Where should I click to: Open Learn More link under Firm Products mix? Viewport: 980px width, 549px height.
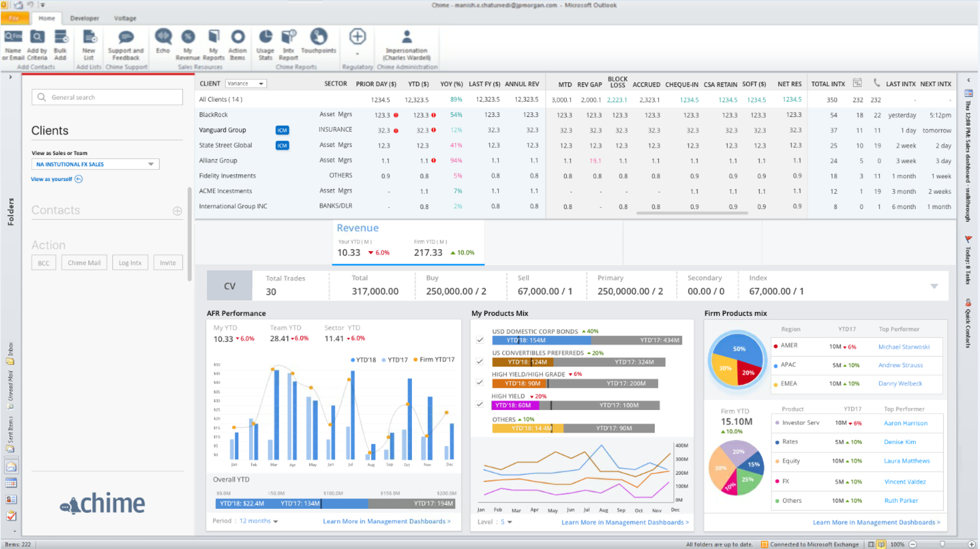coord(877,522)
